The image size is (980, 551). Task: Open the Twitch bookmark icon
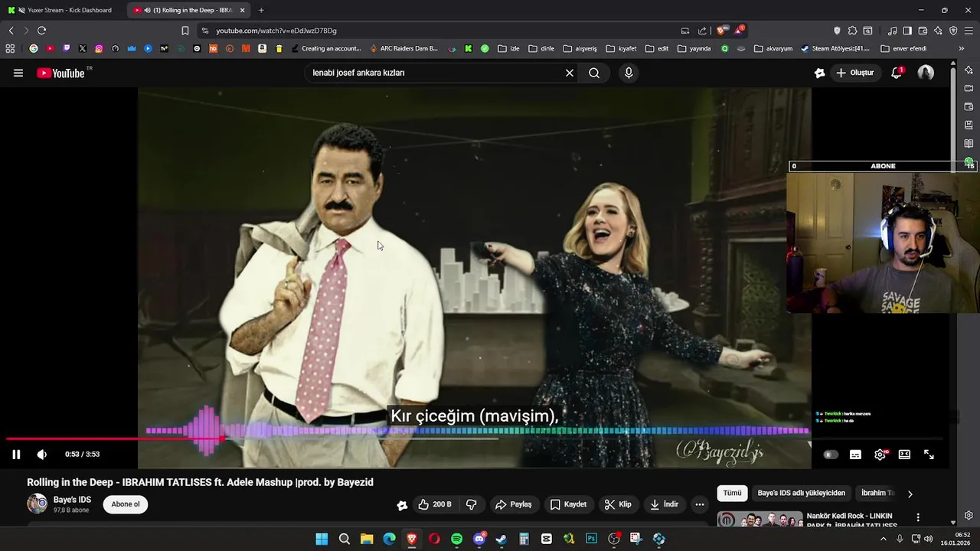(66, 48)
